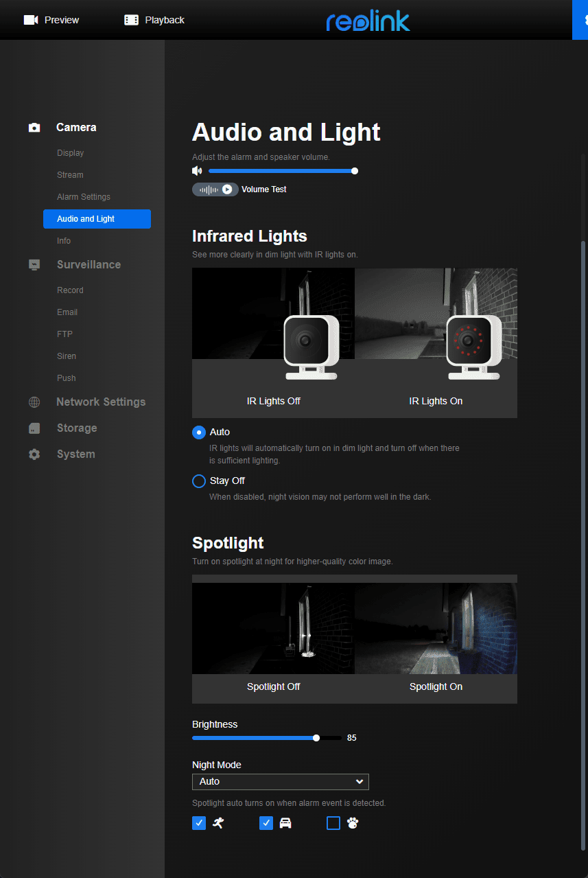Click the spotlight Brightness slider handle

pyautogui.click(x=316, y=738)
